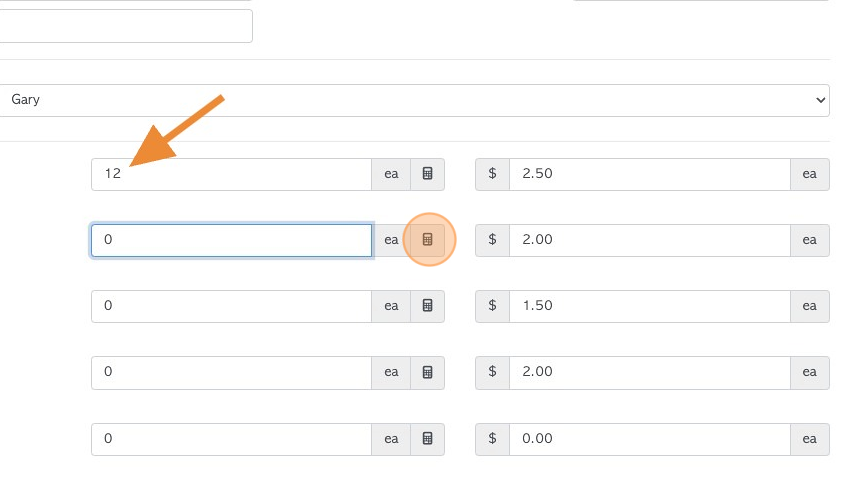Focus the quantity field containing 12
Image resolution: width=860 pixels, height=481 pixels.
[x=231, y=174]
